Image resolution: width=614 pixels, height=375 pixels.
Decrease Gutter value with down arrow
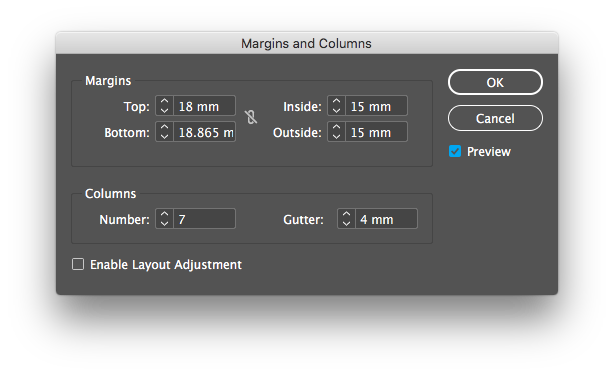(346, 224)
